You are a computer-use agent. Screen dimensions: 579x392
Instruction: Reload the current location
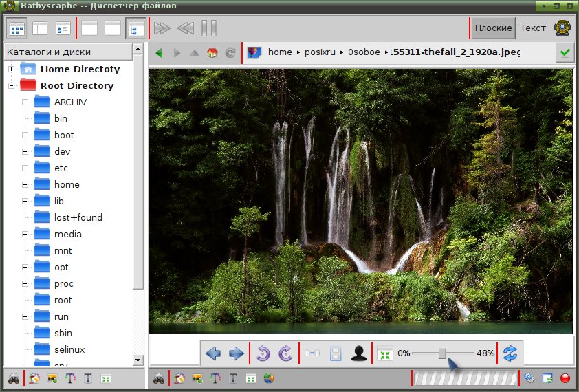coord(230,53)
